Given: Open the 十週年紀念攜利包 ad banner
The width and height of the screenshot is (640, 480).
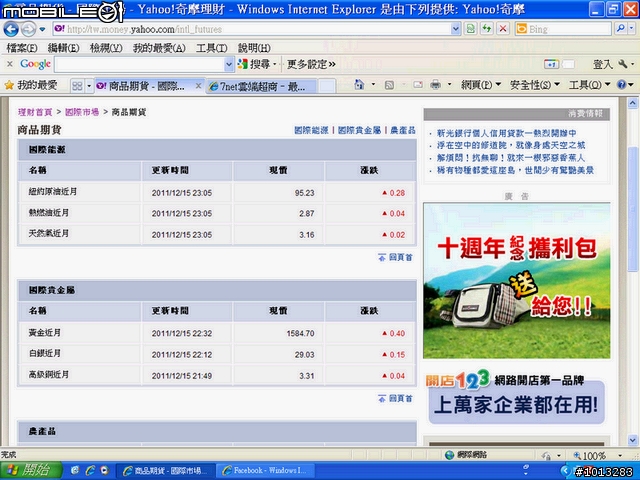Looking at the screenshot, I should pos(517,281).
